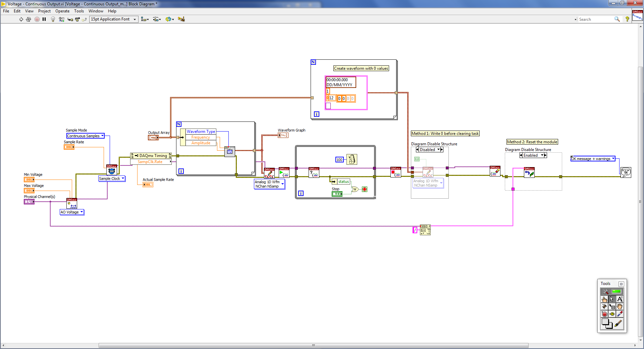Click the Wait (ms) metronome node
The width and height of the screenshot is (644, 349).
[x=352, y=159]
